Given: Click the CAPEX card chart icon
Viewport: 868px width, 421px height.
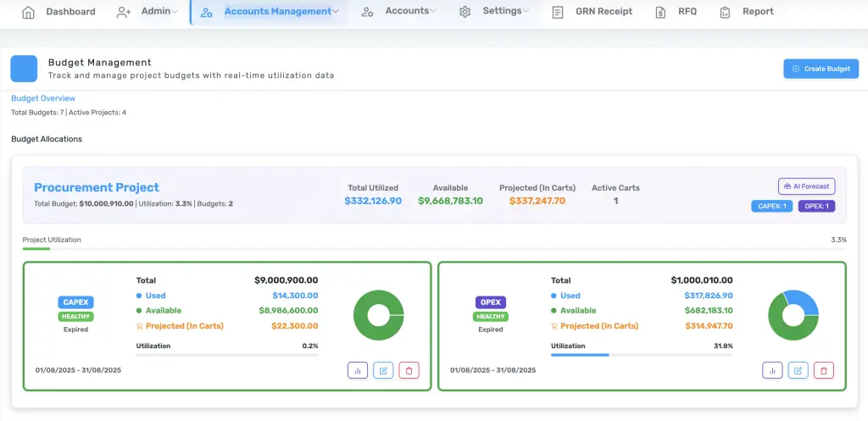Looking at the screenshot, I should coord(358,370).
